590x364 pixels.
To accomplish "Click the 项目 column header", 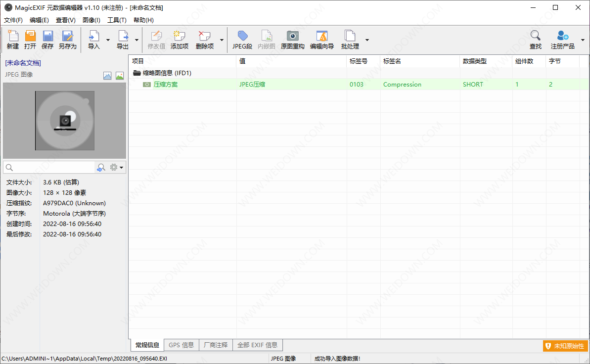I will pos(182,61).
